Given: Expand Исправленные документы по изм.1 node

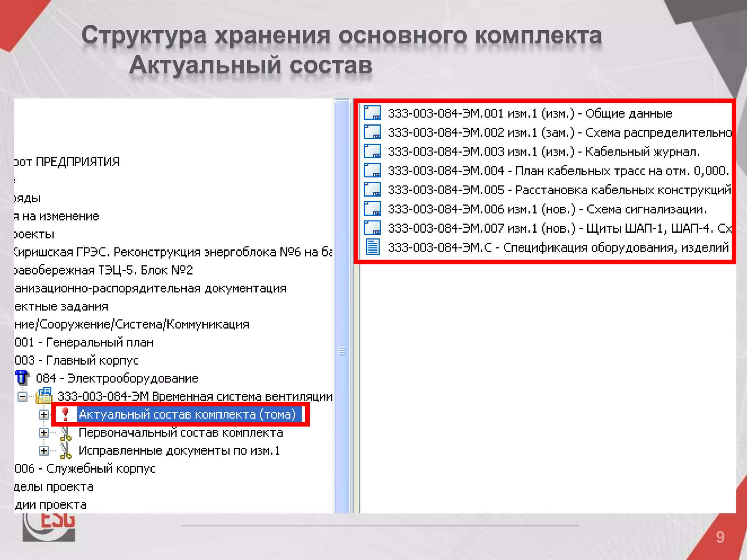Looking at the screenshot, I should pyautogui.click(x=44, y=451).
